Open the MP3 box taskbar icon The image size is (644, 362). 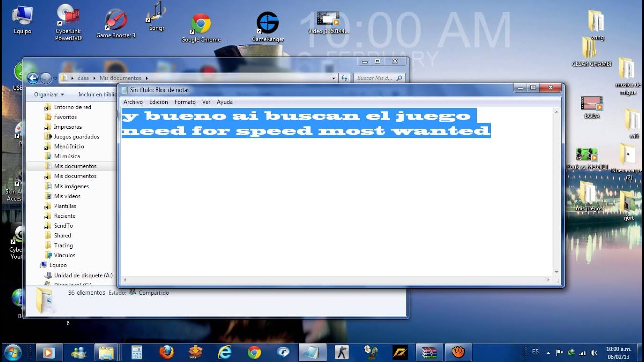tap(195, 352)
